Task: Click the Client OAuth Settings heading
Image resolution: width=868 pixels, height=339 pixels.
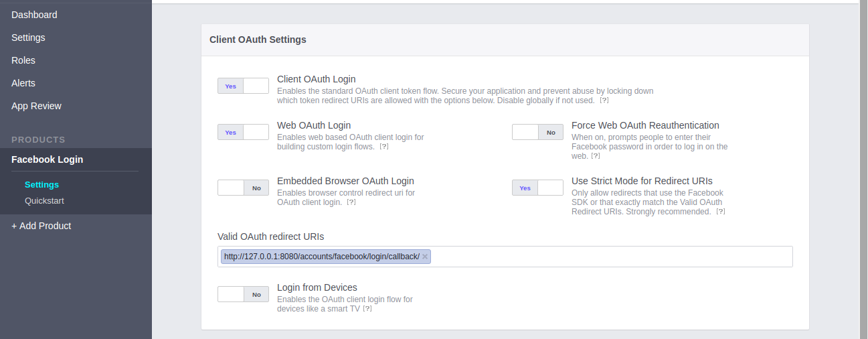Action: point(258,40)
